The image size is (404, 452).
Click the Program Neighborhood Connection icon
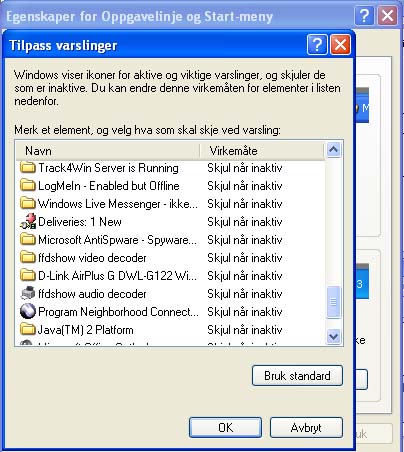(x=28, y=312)
